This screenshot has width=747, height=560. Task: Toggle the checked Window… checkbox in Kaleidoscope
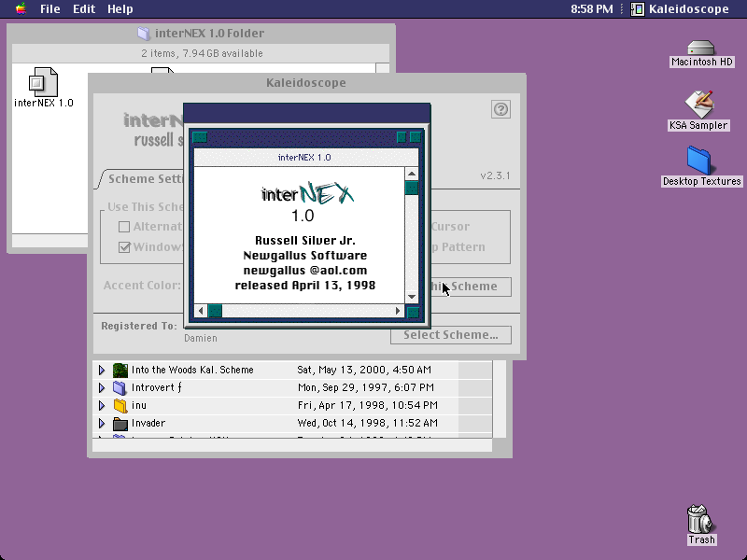[x=124, y=247]
